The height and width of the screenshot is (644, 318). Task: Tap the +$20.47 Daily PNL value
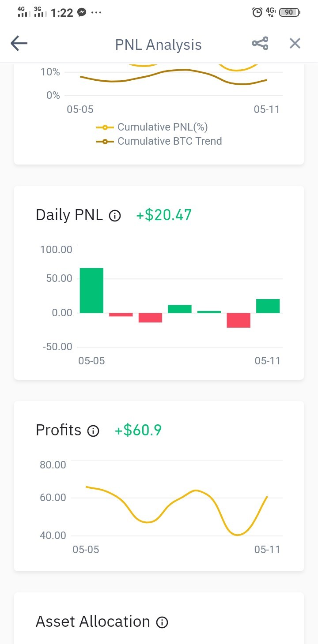click(x=164, y=215)
